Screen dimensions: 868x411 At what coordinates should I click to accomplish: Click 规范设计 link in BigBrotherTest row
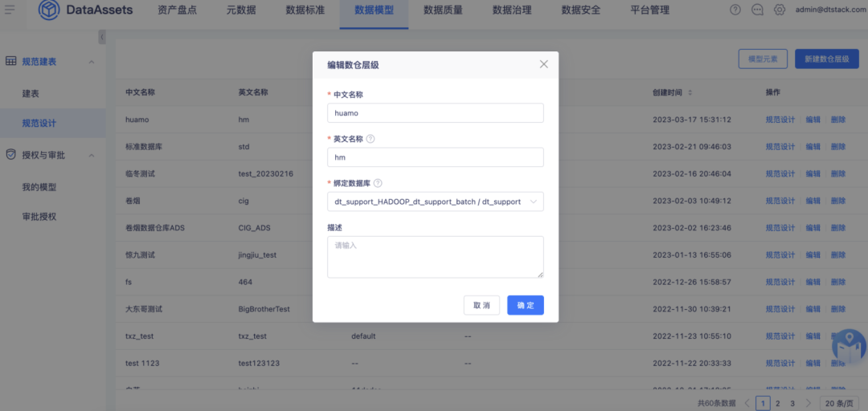click(x=780, y=309)
